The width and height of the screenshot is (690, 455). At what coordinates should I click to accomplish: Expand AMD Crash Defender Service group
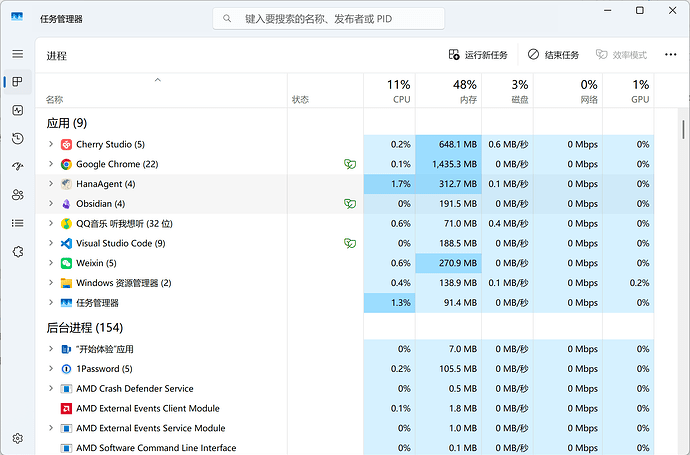(51, 388)
